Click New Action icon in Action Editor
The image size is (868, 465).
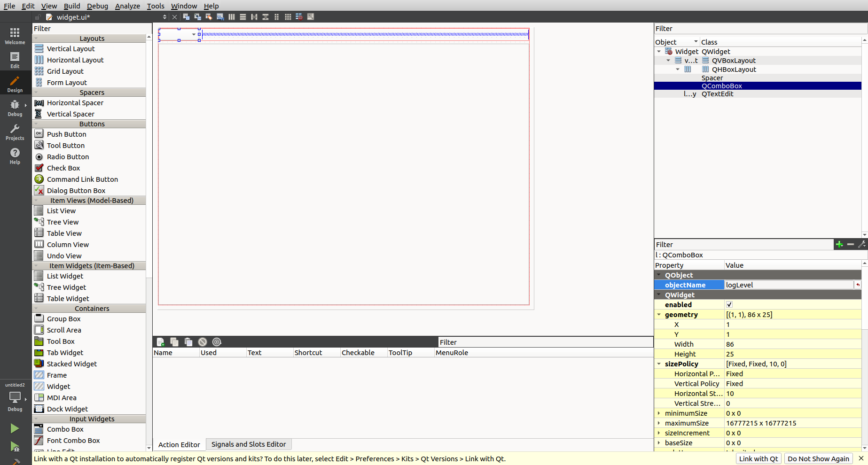point(160,342)
